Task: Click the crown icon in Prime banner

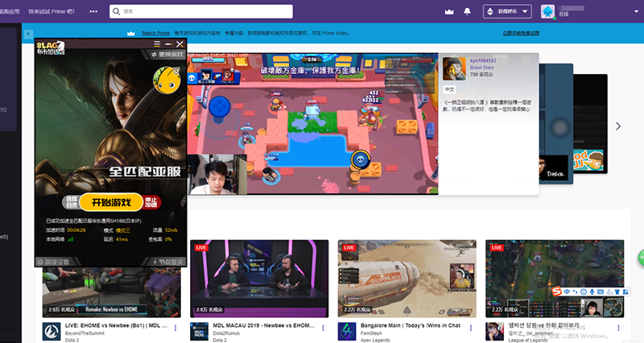Action: pyautogui.click(x=131, y=33)
